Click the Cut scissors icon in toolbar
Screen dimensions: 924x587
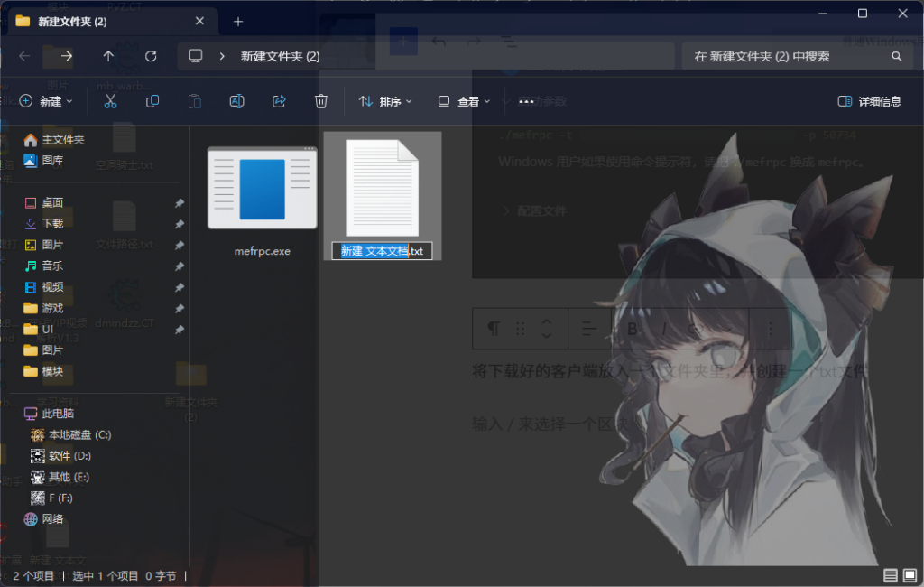(110, 101)
